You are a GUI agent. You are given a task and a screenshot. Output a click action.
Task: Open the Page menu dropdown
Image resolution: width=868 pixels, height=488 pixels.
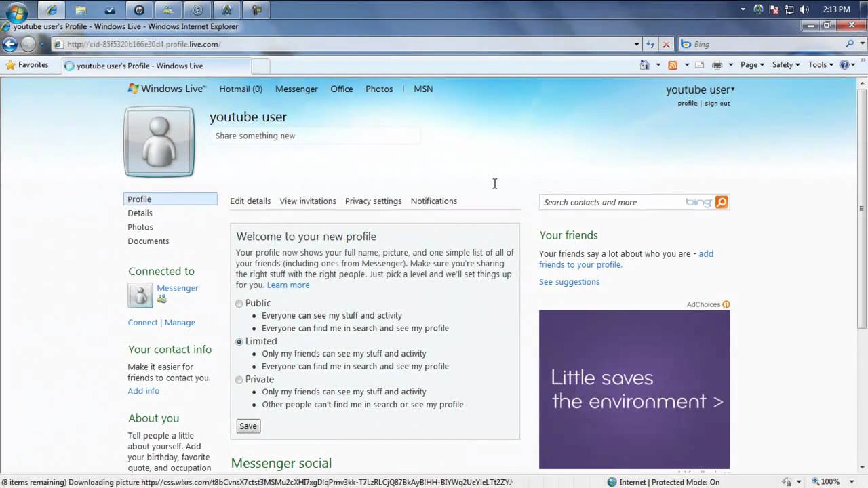click(752, 65)
